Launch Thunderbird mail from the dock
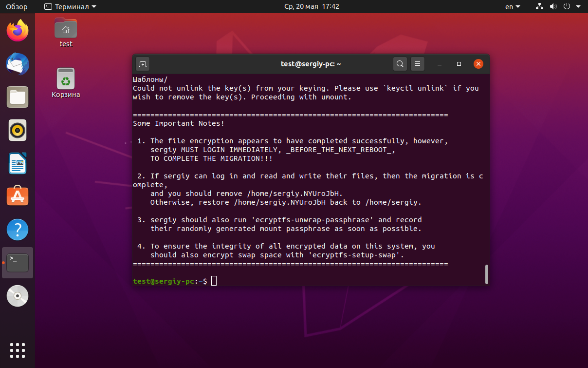The image size is (588, 368). click(18, 64)
